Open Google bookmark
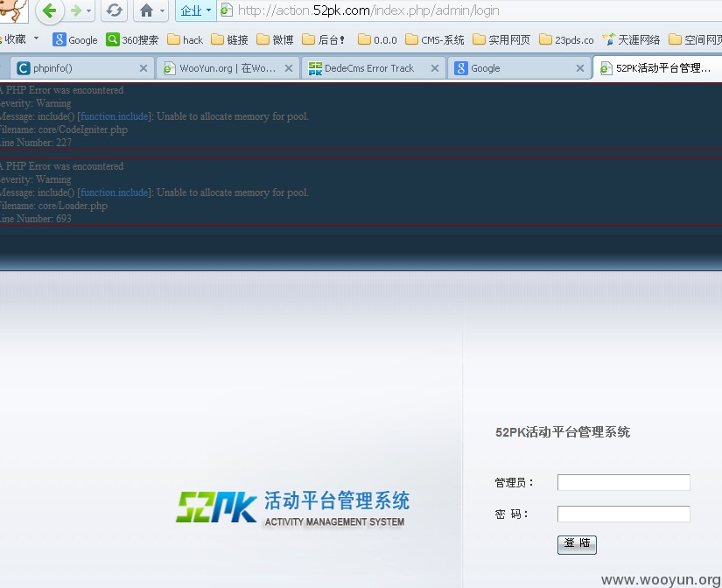The image size is (722, 588). (x=75, y=39)
